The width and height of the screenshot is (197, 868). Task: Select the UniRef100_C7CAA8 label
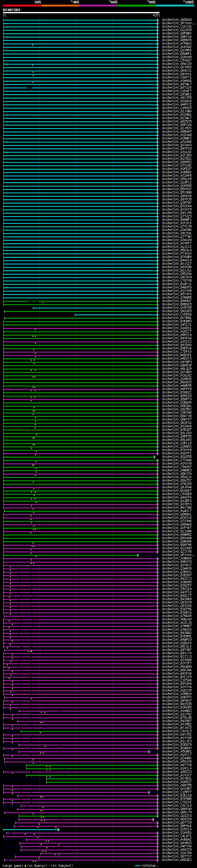pos(177,460)
